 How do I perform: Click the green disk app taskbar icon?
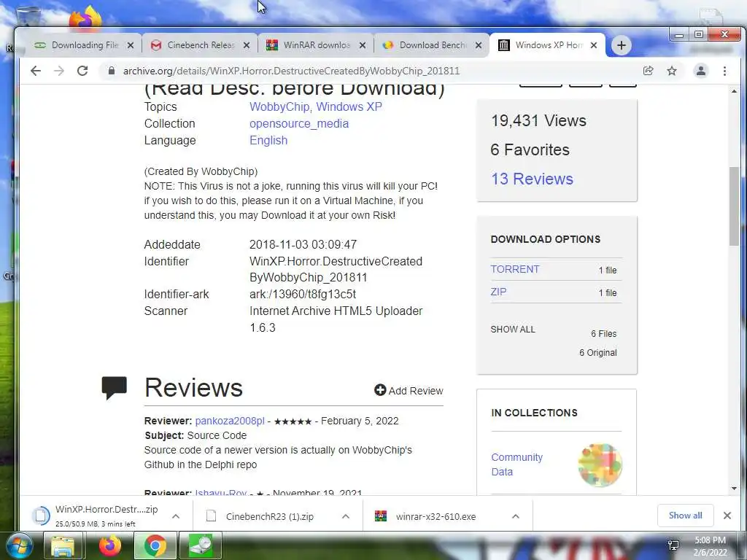tap(201, 546)
